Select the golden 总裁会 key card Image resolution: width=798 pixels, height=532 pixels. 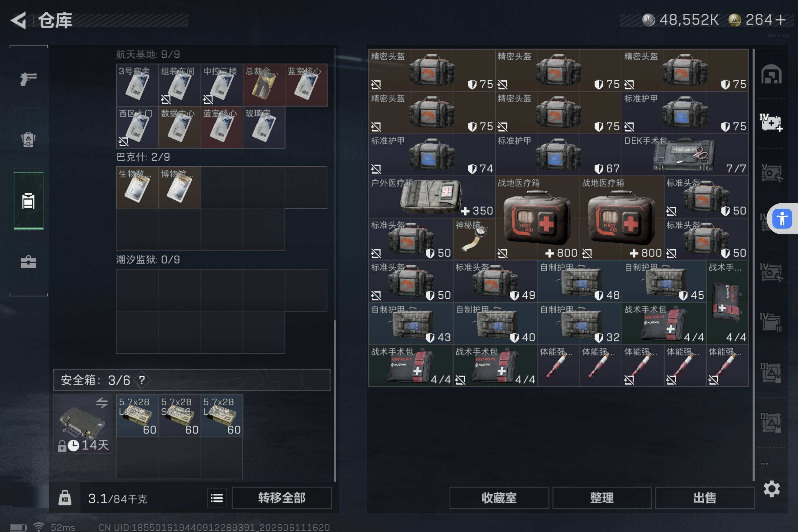coord(264,85)
